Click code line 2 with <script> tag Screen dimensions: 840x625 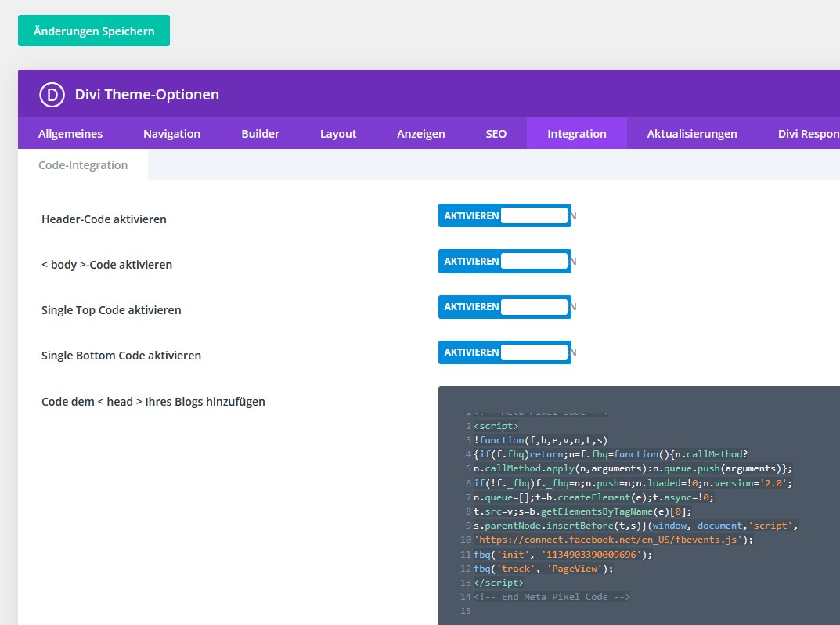coord(496,426)
